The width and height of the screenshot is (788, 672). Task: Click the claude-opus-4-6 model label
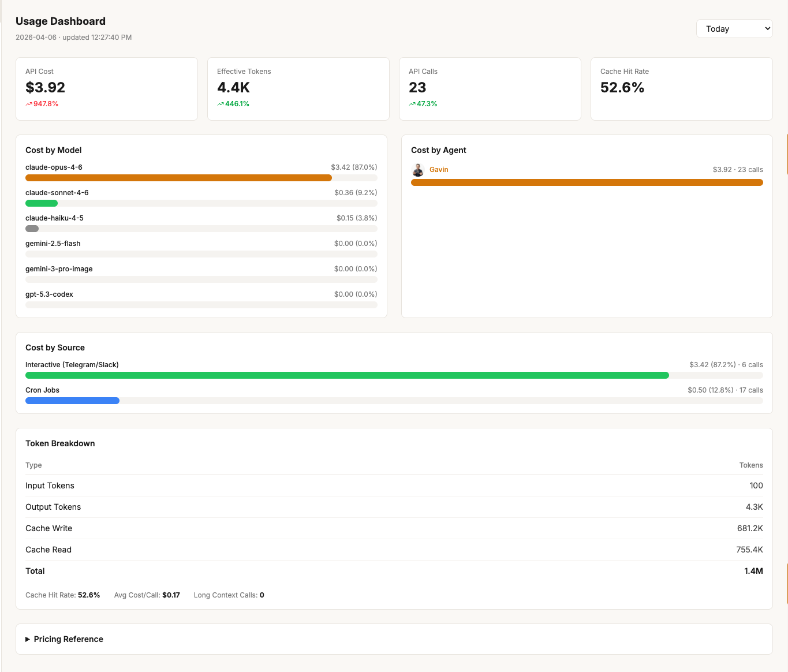(54, 167)
